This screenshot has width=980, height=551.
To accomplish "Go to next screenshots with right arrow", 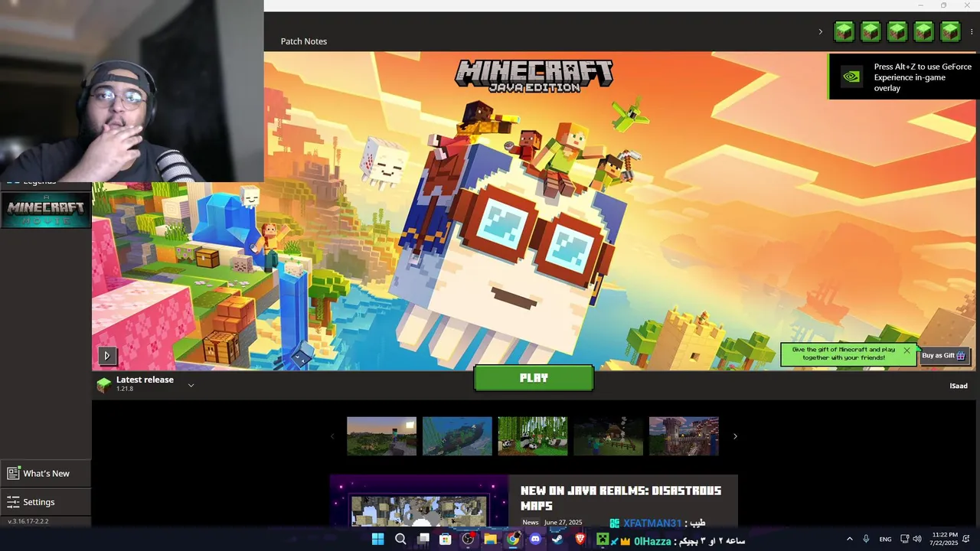I will pos(735,436).
